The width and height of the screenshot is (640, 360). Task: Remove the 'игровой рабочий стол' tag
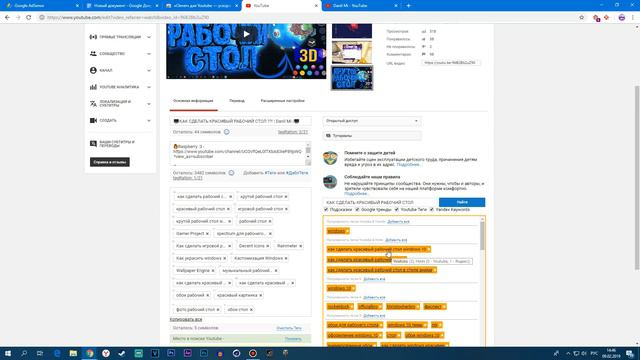tap(286, 209)
